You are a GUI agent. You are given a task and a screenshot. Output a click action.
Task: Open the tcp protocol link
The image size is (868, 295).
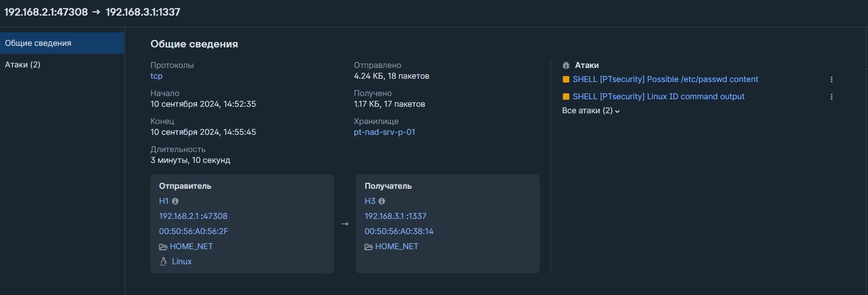(x=156, y=76)
